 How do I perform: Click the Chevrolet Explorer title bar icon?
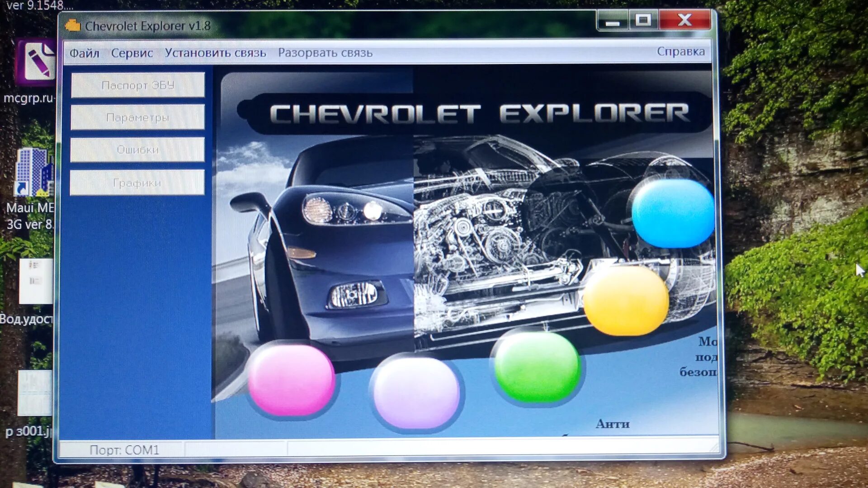coord(72,26)
